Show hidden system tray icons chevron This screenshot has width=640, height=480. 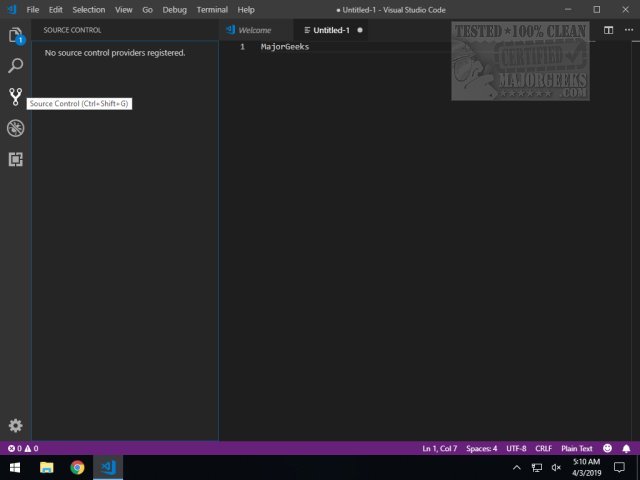(516, 468)
